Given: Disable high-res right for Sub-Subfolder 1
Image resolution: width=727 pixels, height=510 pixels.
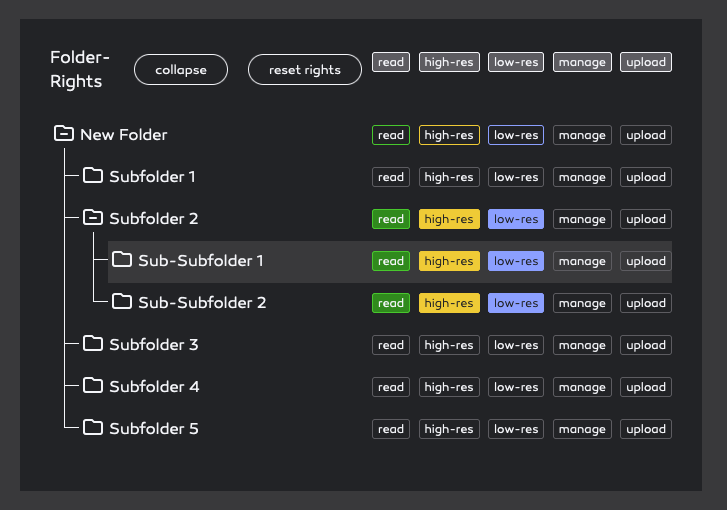Looking at the screenshot, I should [x=449, y=261].
